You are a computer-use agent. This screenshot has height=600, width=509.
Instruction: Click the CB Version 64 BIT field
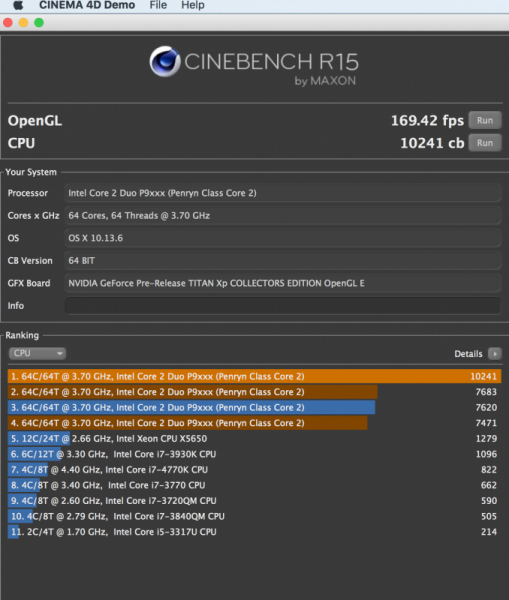point(282,261)
